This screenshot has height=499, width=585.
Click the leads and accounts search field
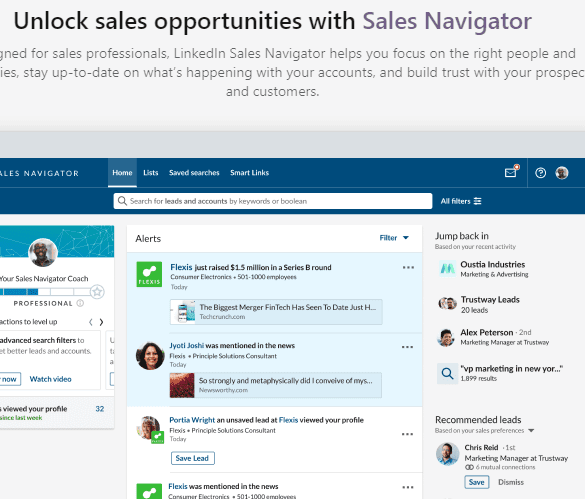point(273,201)
